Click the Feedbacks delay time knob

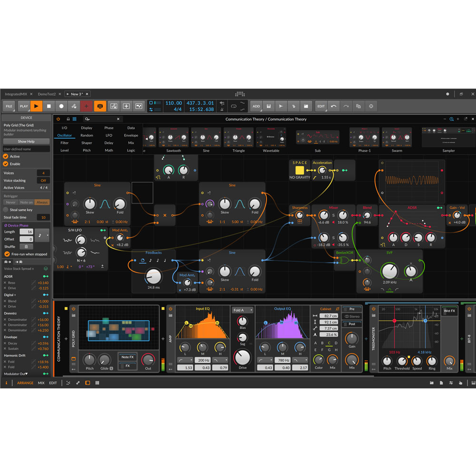click(154, 276)
